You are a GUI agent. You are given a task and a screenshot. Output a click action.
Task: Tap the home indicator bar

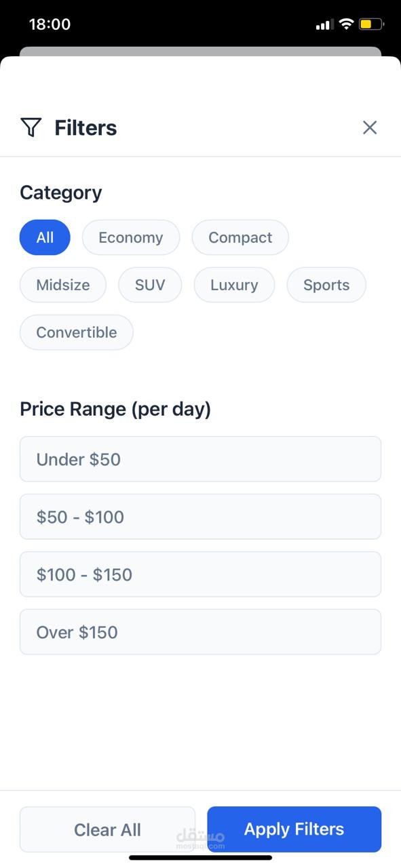[200, 858]
